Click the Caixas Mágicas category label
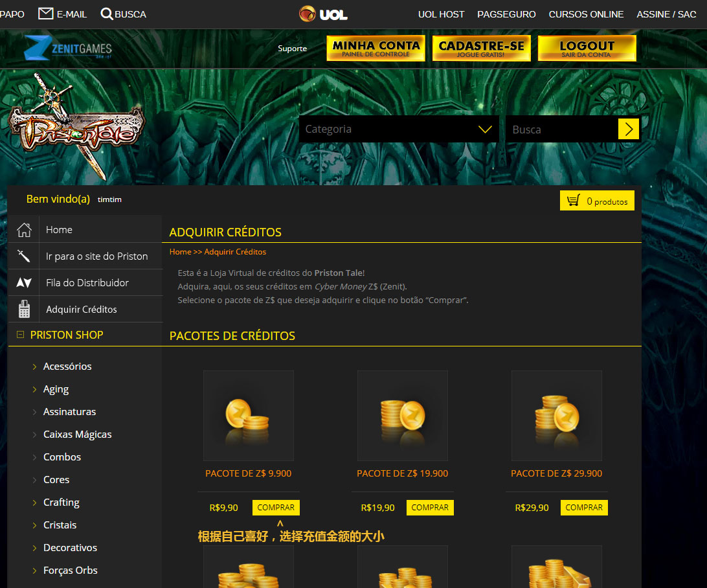The width and height of the screenshot is (707, 588). point(78,435)
